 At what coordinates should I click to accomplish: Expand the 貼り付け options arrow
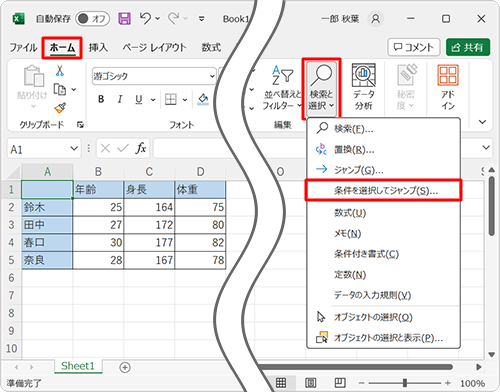(33, 106)
